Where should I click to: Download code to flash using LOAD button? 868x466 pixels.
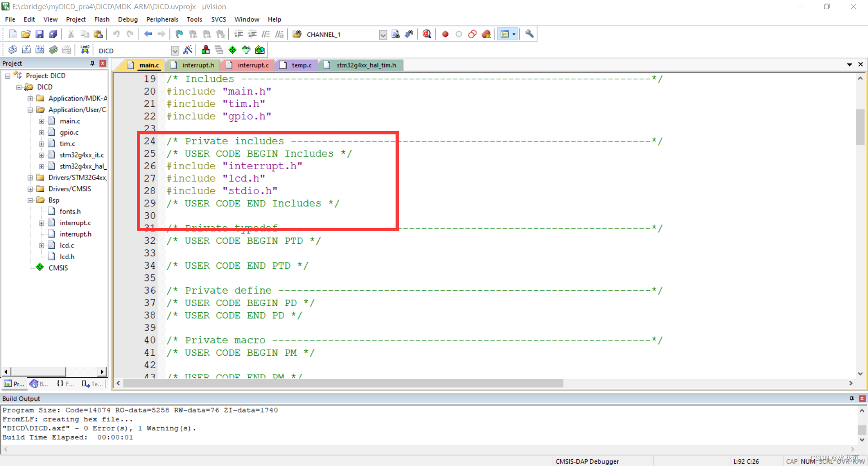(85, 50)
